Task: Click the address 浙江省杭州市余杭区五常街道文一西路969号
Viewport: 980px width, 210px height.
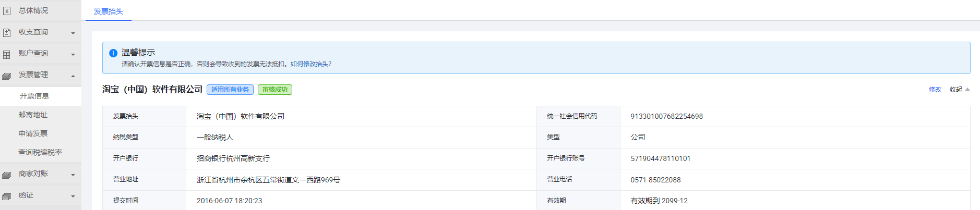Action: [268, 180]
